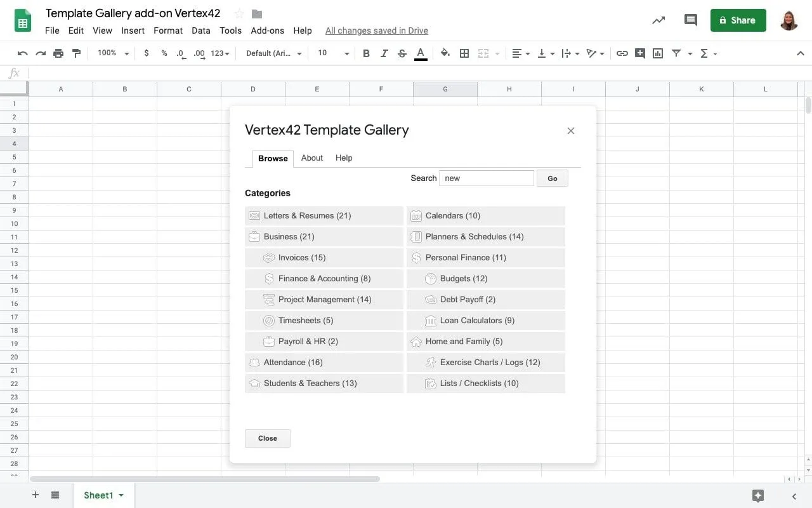Open the Google Sheets home icon
Image resolution: width=812 pixels, height=508 pixels.
pyautogui.click(x=23, y=20)
